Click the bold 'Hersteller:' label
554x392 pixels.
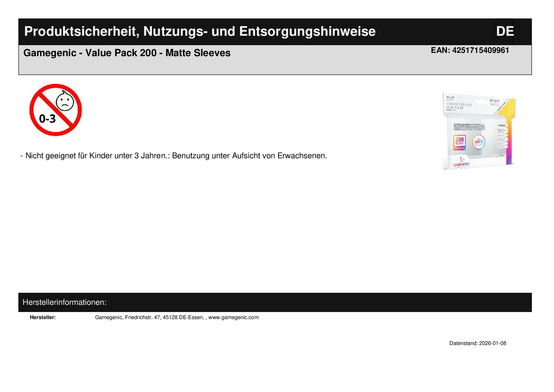[x=43, y=317]
